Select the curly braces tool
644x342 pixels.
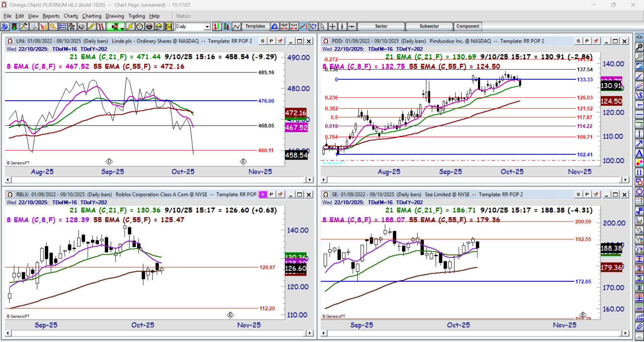[639, 173]
